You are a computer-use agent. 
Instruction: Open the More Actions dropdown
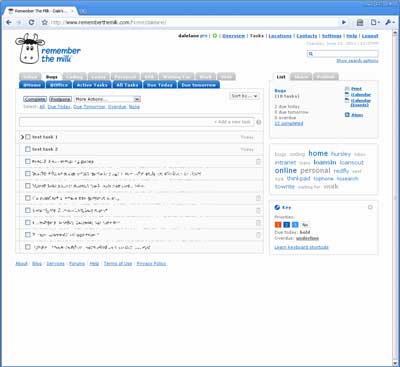pyautogui.click(x=107, y=99)
